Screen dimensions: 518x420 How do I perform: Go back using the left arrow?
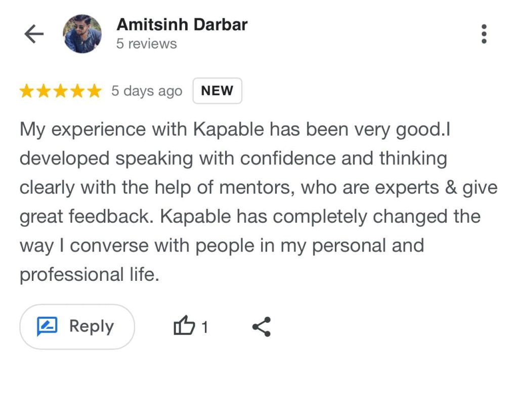tap(34, 34)
